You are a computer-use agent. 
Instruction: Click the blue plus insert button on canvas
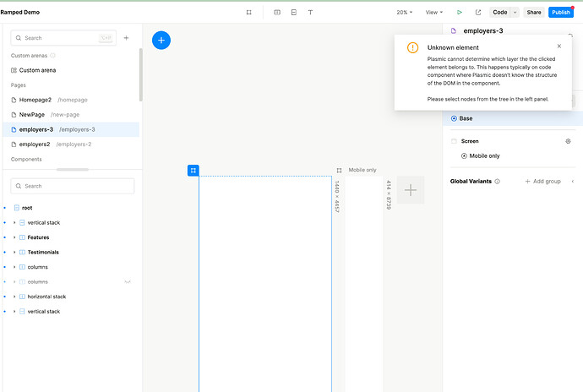tap(161, 41)
